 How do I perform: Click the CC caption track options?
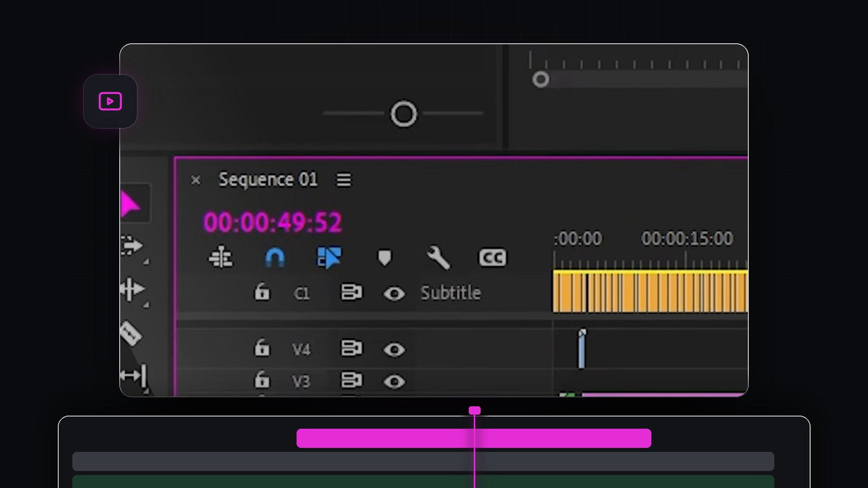click(x=493, y=257)
